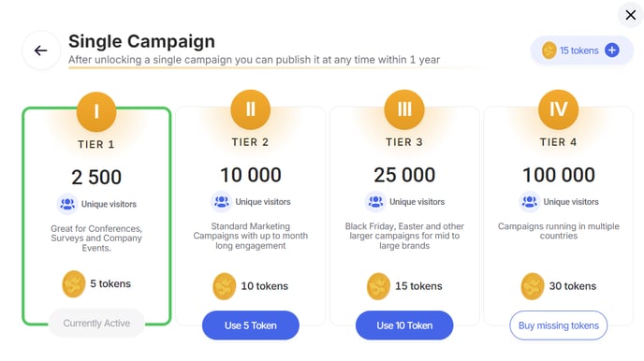Image resolution: width=644 pixels, height=361 pixels.
Task: Click the Tier 1 roman numeral badge
Action: pos(96,112)
